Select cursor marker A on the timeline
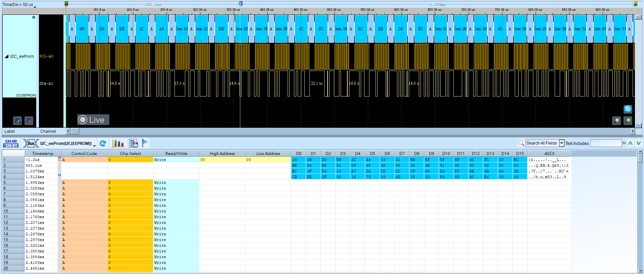The width and height of the screenshot is (644, 274). (66, 4)
